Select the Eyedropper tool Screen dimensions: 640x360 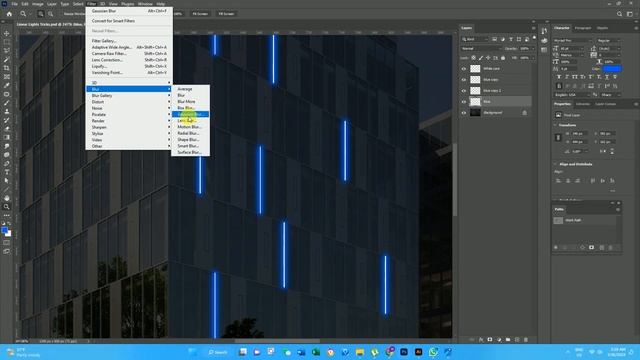point(7,85)
